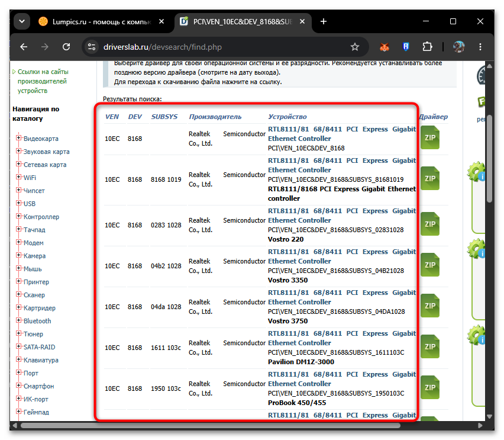This screenshot has width=504, height=440.
Task: Open Ethernet Controller link for Vostro 3350
Action: (x=342, y=256)
